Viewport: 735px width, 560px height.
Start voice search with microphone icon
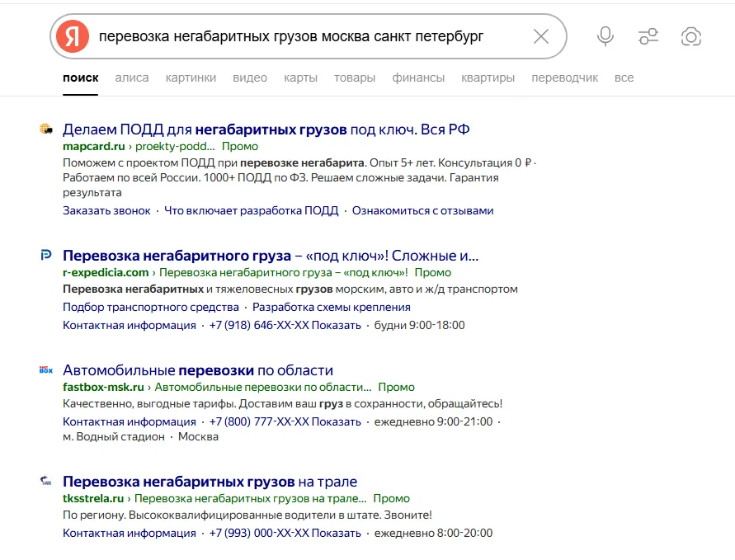(605, 36)
